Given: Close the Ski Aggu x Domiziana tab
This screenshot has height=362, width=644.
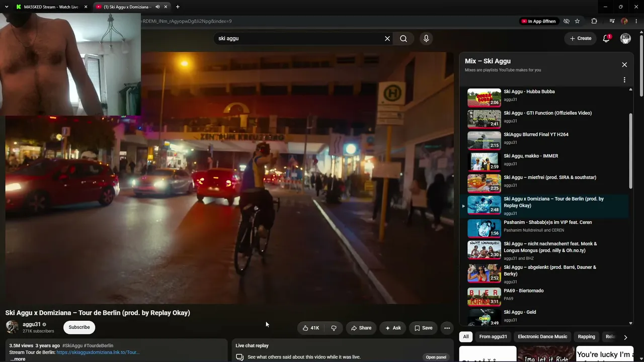Looking at the screenshot, I should click(166, 7).
